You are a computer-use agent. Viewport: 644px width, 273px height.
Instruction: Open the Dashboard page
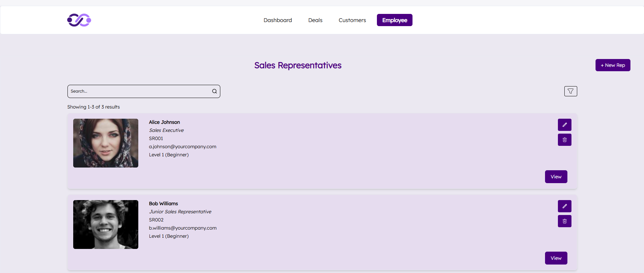pos(278,20)
